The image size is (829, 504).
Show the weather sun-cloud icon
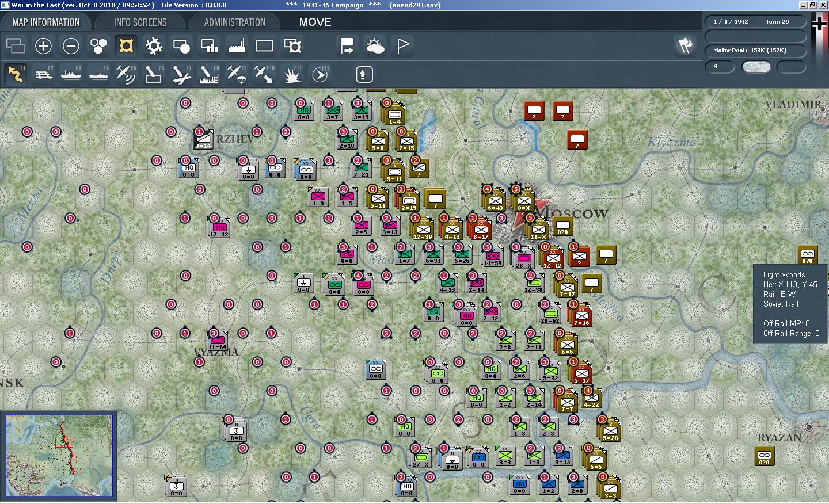click(x=375, y=45)
